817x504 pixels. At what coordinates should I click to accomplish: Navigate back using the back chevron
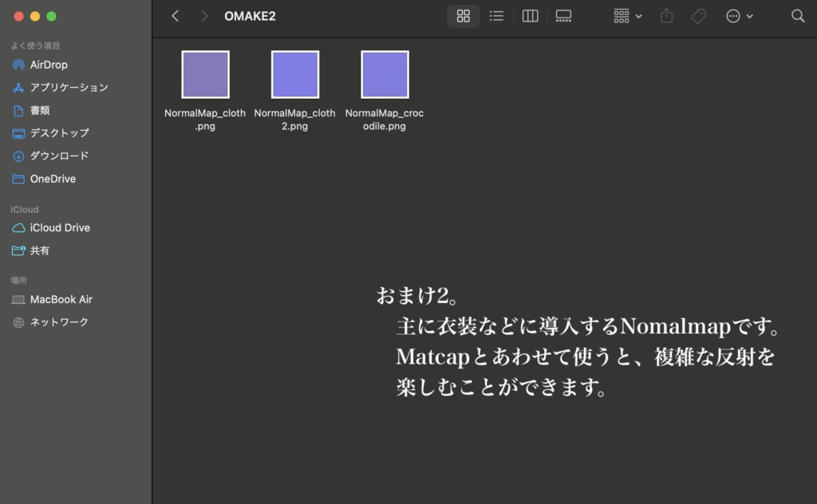tap(175, 15)
